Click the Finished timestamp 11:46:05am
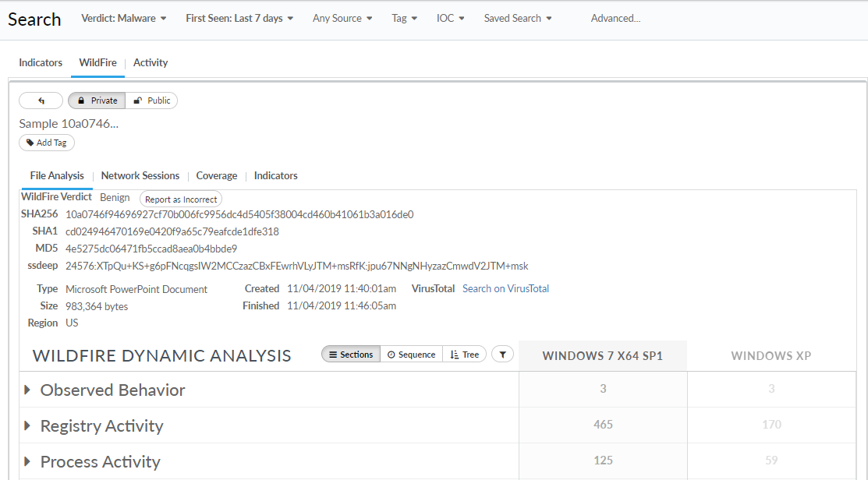 pyautogui.click(x=342, y=305)
